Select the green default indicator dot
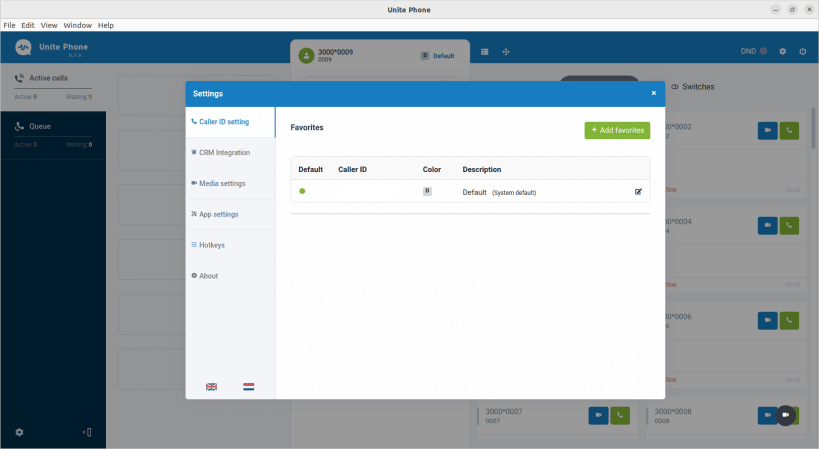 pyautogui.click(x=302, y=191)
